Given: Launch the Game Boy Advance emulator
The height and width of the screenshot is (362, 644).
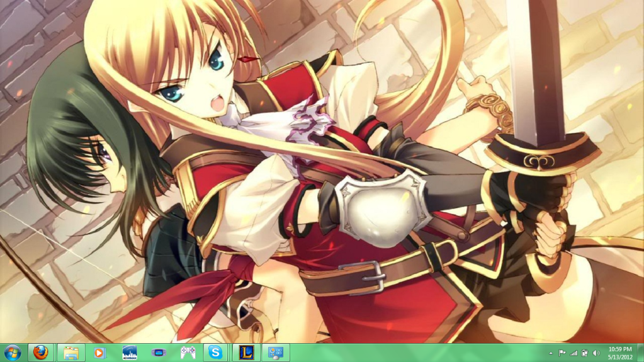Looking at the screenshot, I should click(x=159, y=353).
